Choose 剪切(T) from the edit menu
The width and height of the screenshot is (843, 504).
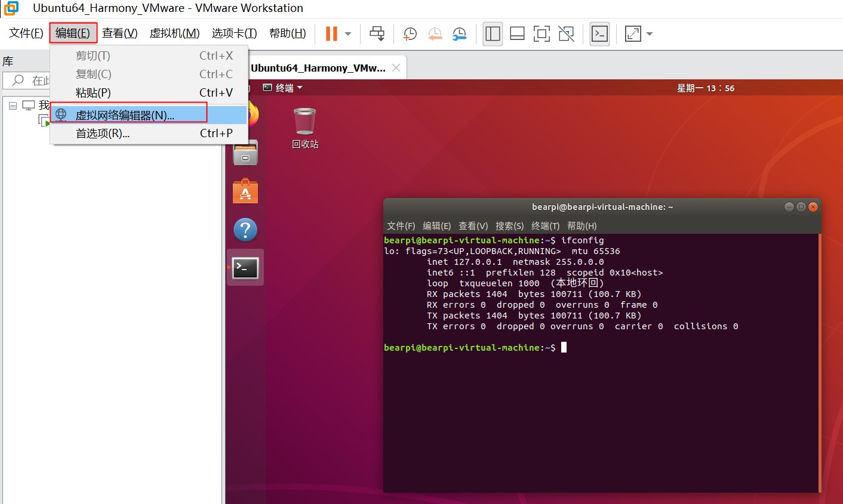tap(149, 55)
